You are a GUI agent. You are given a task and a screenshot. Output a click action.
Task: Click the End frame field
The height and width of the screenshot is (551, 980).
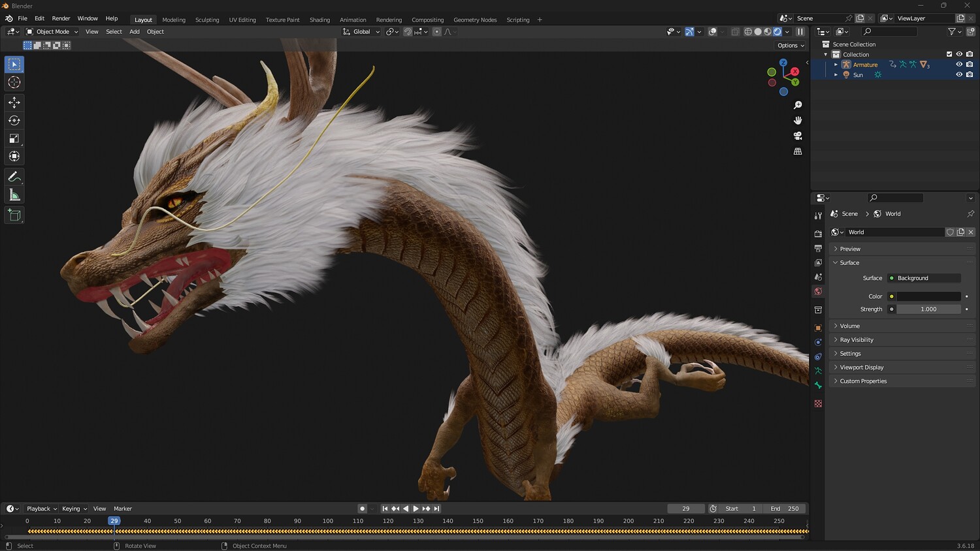785,509
